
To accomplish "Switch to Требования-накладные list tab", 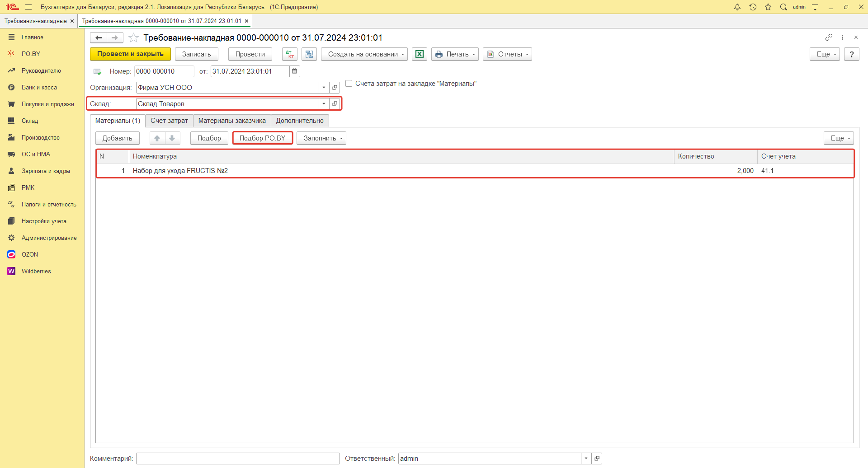I will click(35, 21).
